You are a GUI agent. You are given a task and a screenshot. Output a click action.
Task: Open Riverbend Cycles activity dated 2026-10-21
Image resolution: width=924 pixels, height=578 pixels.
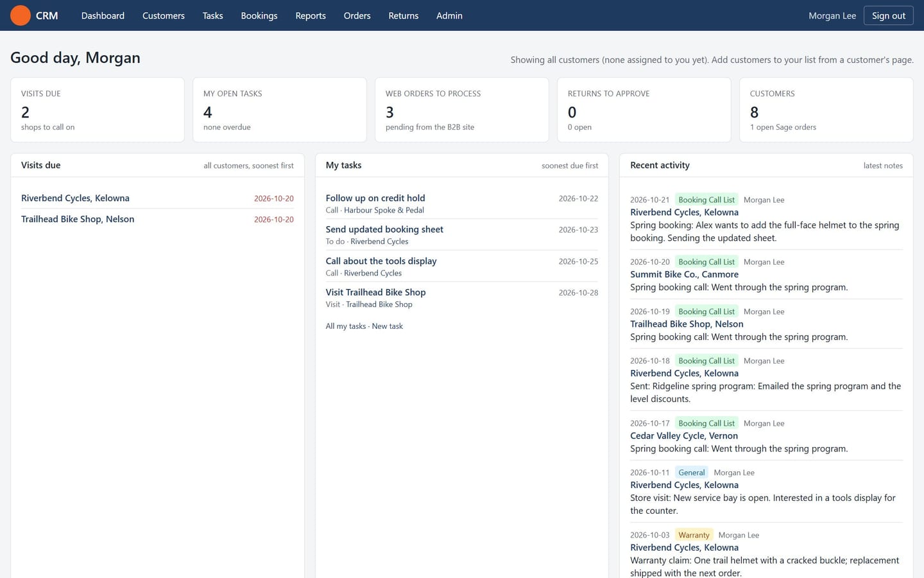(684, 212)
